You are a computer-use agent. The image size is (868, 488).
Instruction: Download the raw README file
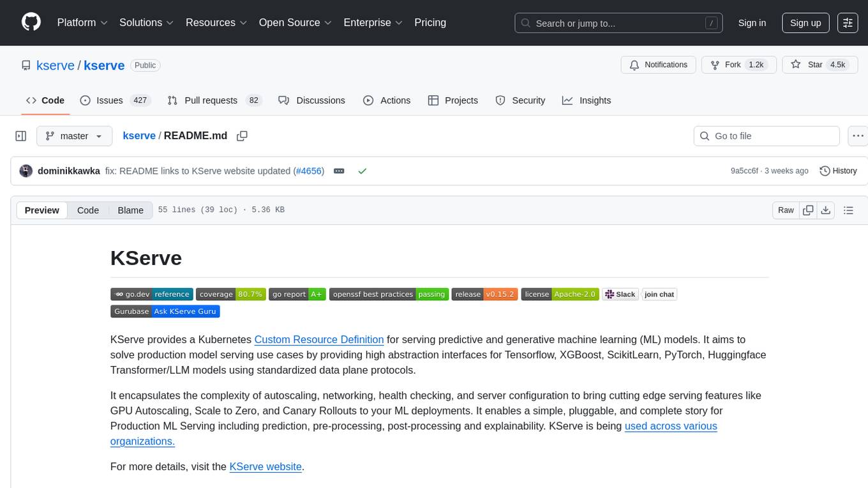[x=825, y=210]
